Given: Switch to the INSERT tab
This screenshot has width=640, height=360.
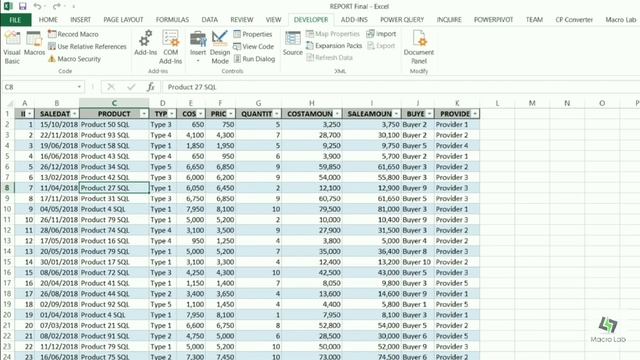Looking at the screenshot, I should coord(80,20).
